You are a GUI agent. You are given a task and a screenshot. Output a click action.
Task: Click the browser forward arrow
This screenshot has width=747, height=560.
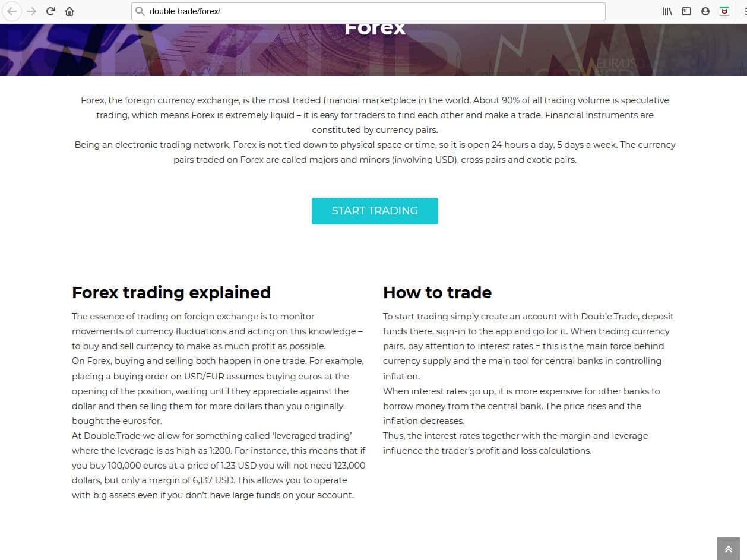[31, 11]
